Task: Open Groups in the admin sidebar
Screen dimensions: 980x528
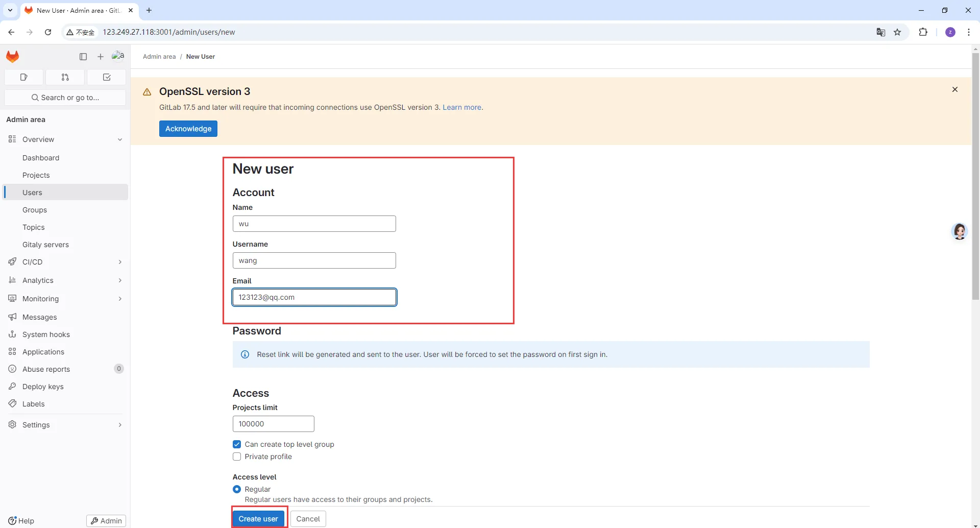Action: click(x=65, y=210)
